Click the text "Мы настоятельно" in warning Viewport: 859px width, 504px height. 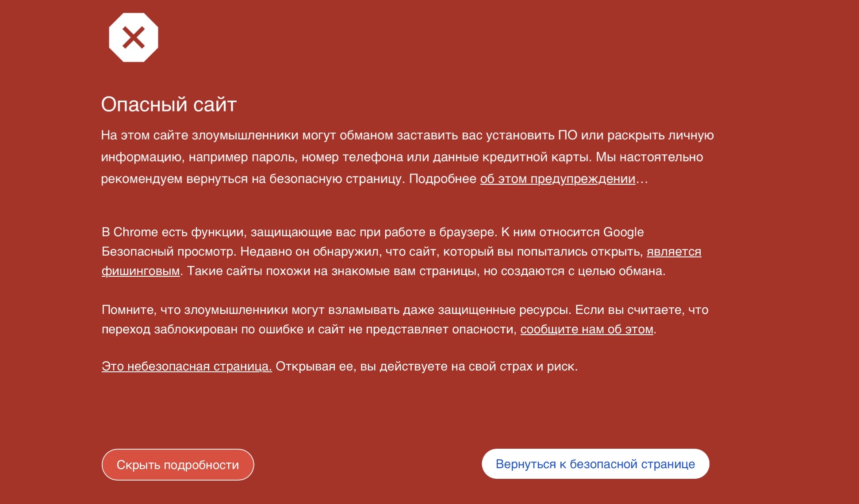[x=649, y=157]
